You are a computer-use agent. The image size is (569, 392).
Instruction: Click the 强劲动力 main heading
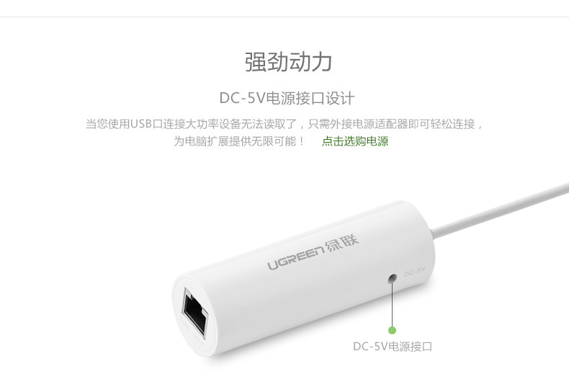coord(289,62)
